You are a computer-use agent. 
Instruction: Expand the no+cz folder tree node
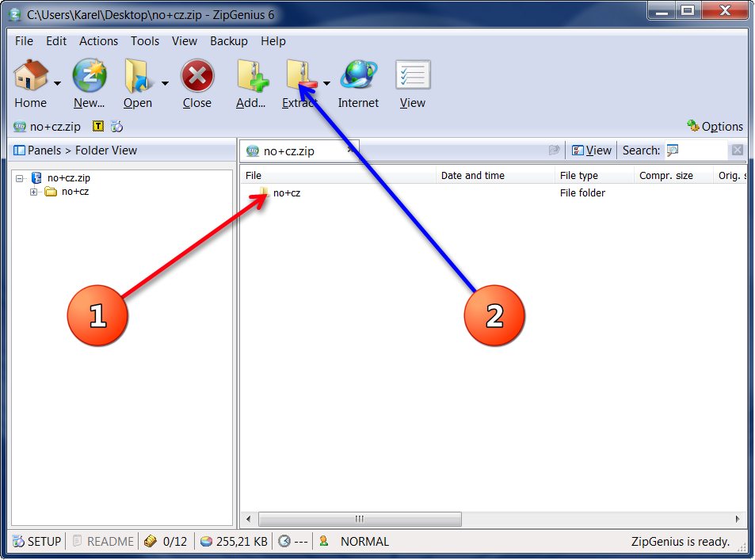coord(33,192)
